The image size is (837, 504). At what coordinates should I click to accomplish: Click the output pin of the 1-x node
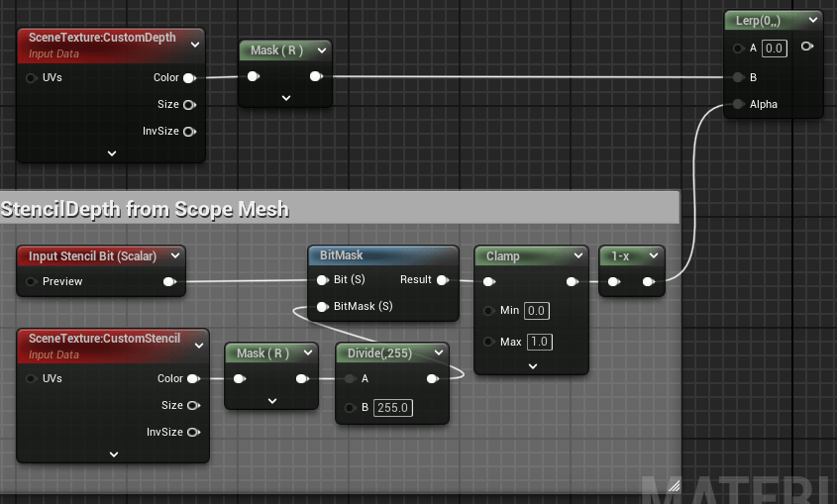(x=648, y=282)
